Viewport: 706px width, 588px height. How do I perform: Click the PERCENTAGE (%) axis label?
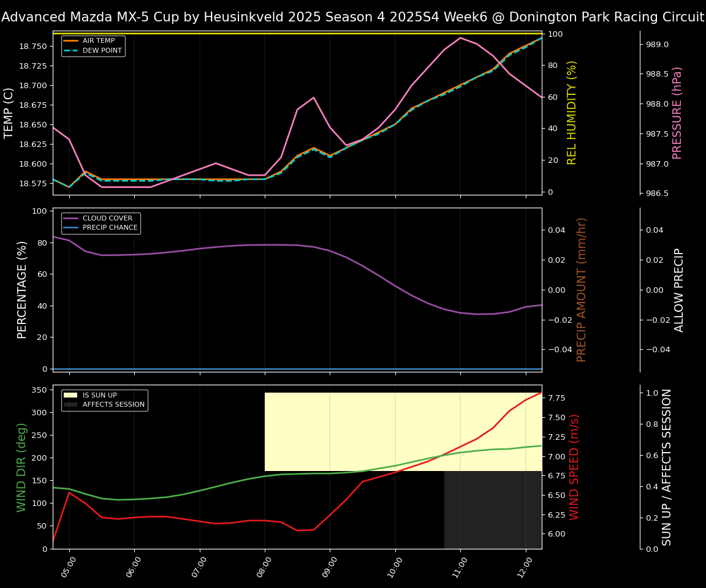(23, 290)
